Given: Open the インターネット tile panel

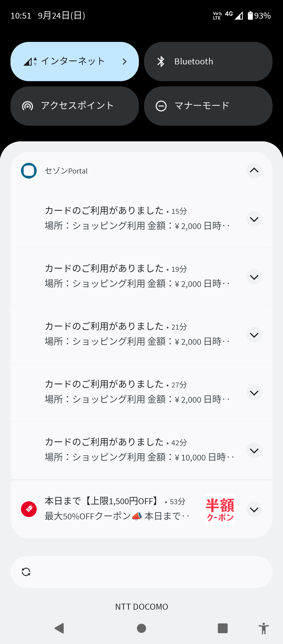Looking at the screenshot, I should coord(74,62).
